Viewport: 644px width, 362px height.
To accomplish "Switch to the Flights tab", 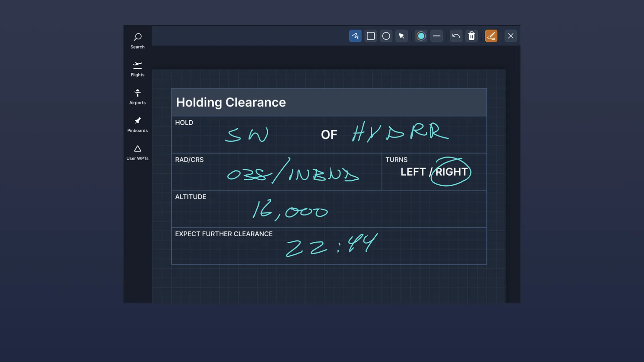I will point(137,68).
